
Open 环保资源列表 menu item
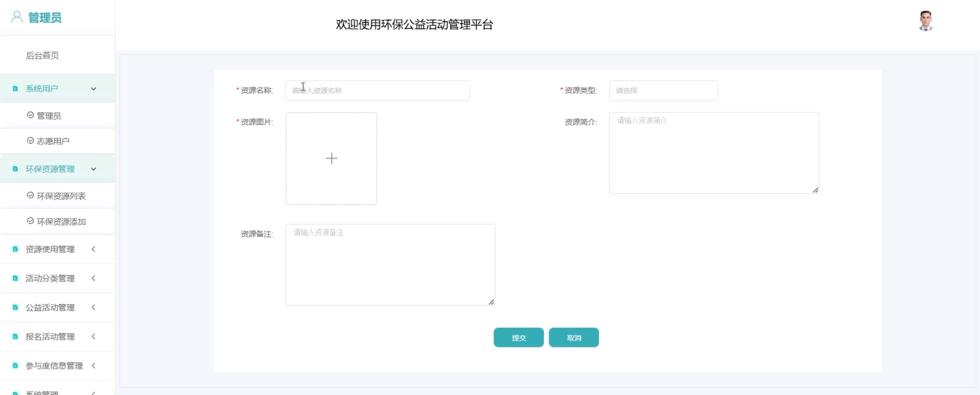[x=61, y=196]
